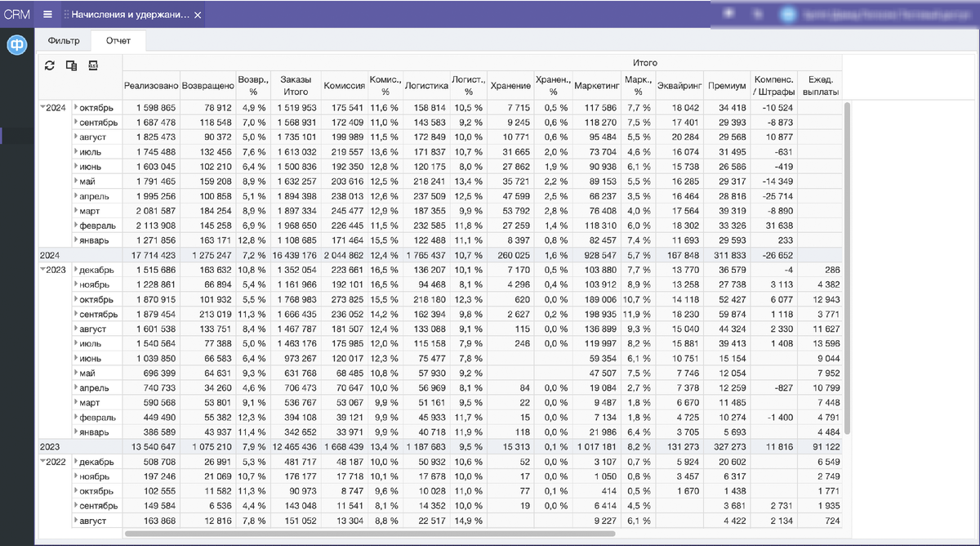980x546 pixels.
Task: Collapse the 2023 year group
Action: click(x=43, y=269)
